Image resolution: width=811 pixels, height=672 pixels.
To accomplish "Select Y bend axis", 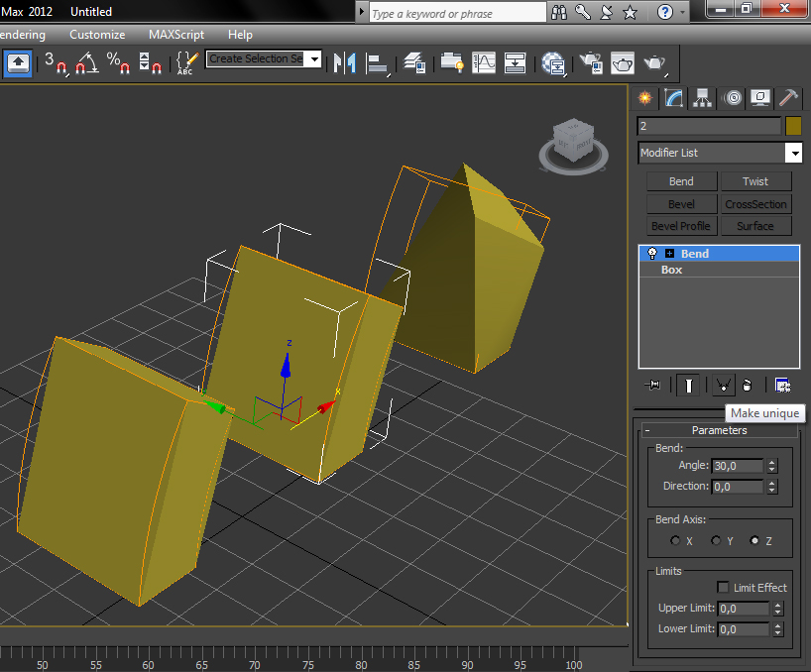I will 716,541.
